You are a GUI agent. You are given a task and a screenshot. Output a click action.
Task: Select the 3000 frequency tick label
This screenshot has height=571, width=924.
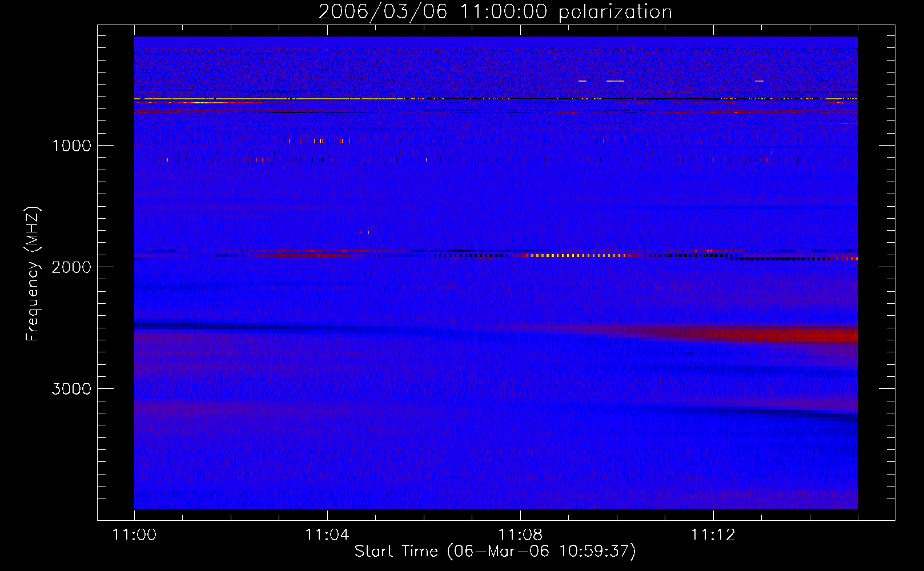point(71,389)
